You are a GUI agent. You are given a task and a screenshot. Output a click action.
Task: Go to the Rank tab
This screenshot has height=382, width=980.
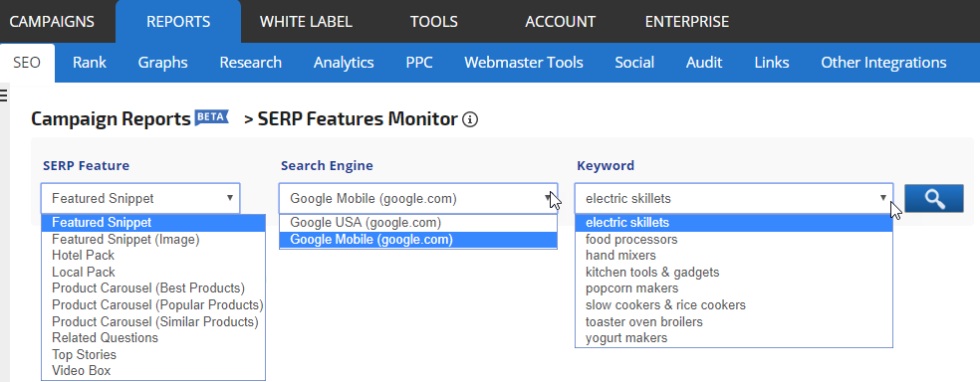pyautogui.click(x=90, y=63)
